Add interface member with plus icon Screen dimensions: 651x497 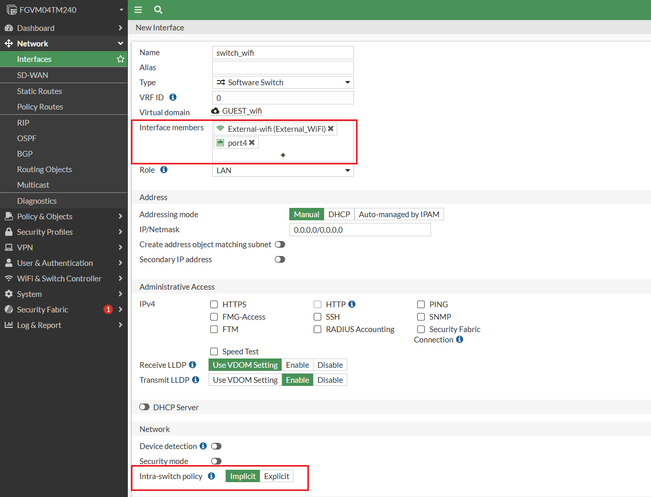pos(283,155)
